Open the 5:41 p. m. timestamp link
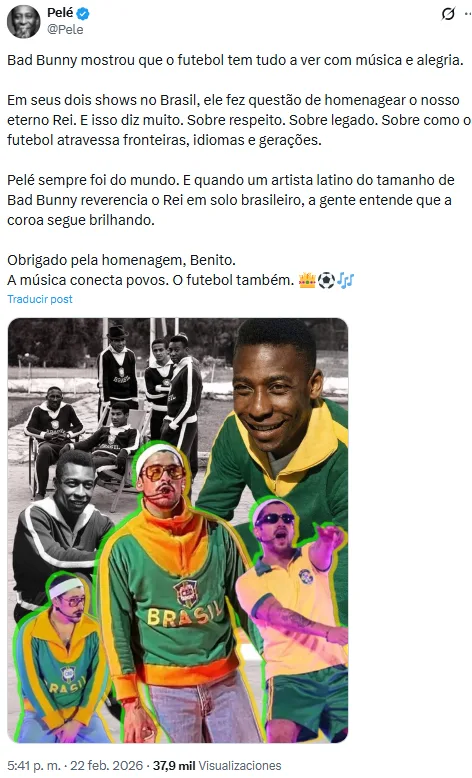 [x=35, y=766]
